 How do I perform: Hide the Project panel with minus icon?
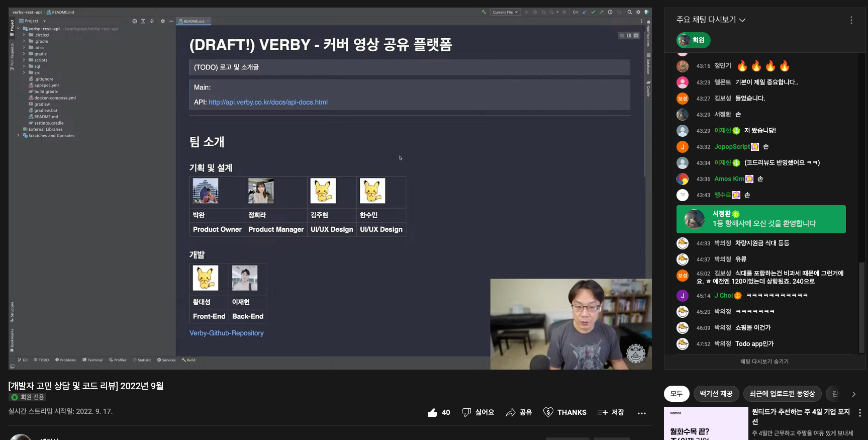[x=171, y=21]
